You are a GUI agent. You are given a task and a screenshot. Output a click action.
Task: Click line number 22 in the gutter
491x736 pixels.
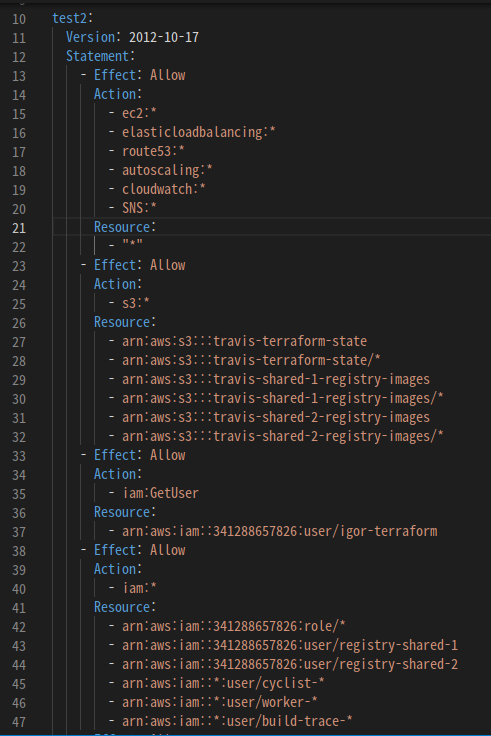[19, 247]
